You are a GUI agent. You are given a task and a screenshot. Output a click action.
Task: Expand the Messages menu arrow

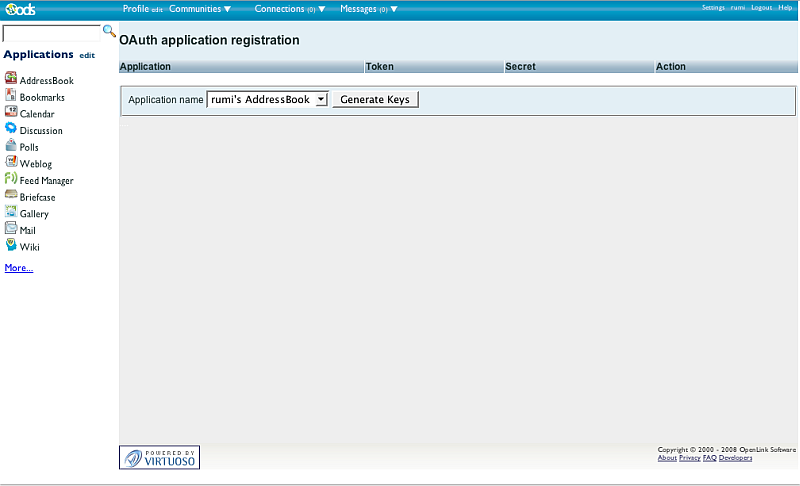tap(394, 9)
